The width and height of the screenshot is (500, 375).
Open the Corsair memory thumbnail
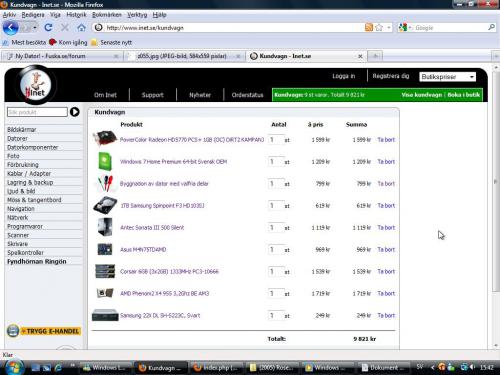[x=105, y=271]
